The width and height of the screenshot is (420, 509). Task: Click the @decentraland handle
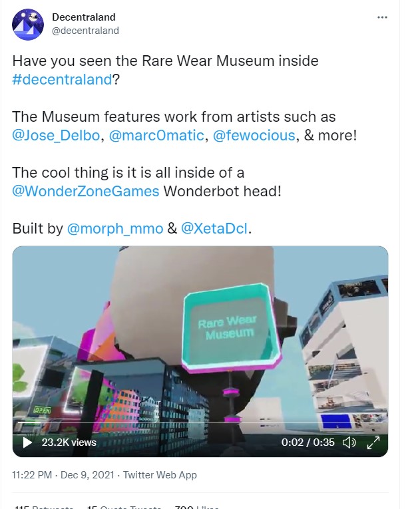coord(85,31)
